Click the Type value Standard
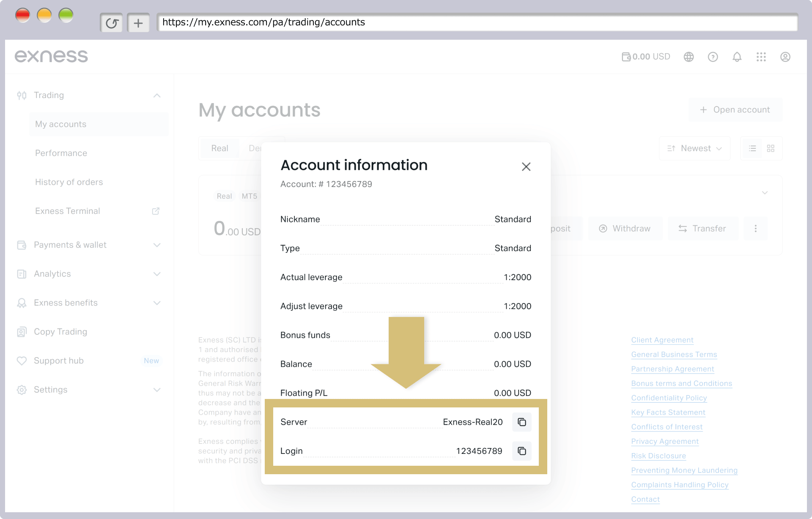The width and height of the screenshot is (812, 519). click(x=513, y=248)
